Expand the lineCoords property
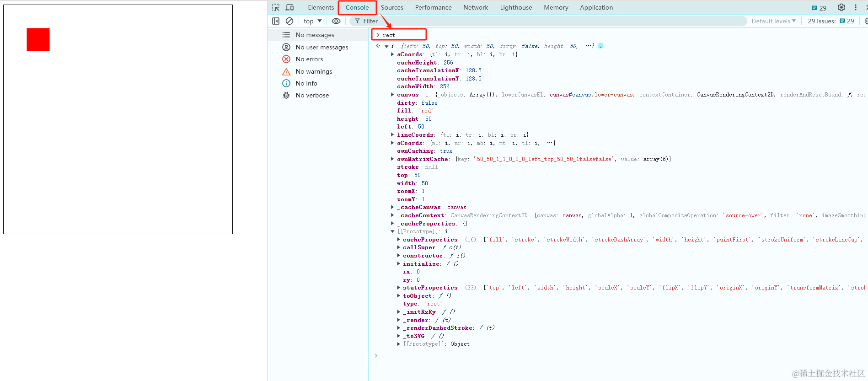868x381 pixels. point(392,135)
